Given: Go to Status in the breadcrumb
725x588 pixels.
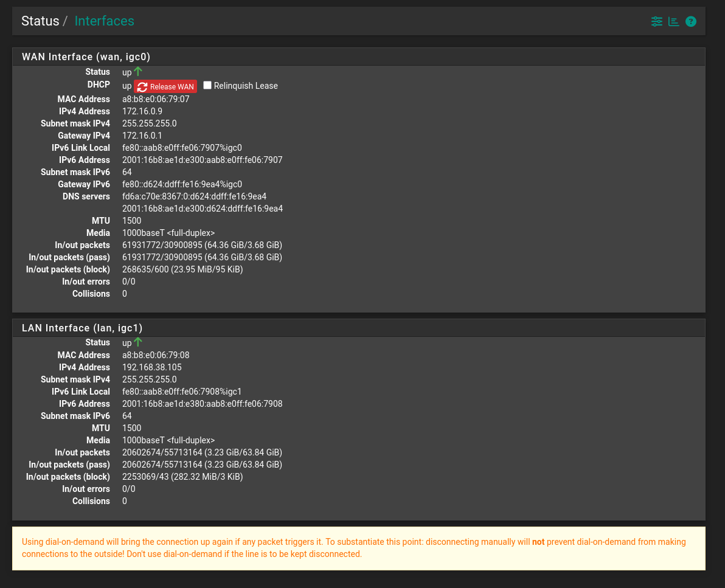Looking at the screenshot, I should click(x=40, y=21).
